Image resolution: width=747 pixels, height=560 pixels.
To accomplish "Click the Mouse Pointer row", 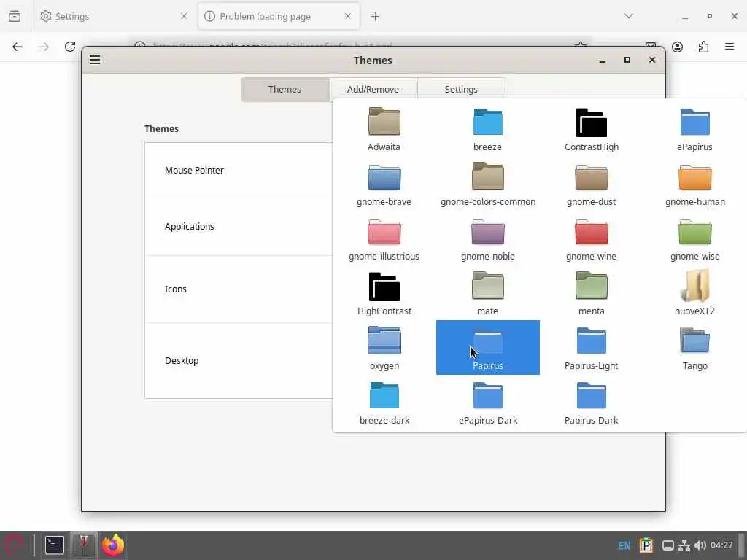I will tap(239, 170).
